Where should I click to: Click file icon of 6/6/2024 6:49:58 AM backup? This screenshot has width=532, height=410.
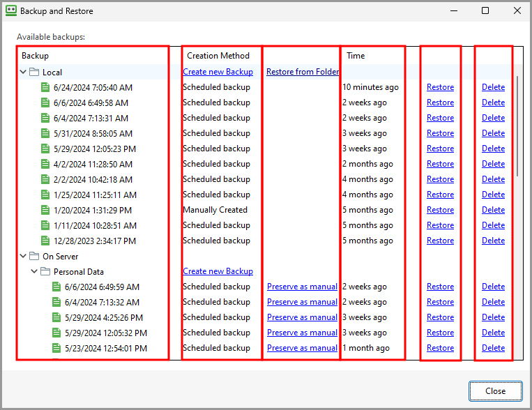(x=45, y=102)
